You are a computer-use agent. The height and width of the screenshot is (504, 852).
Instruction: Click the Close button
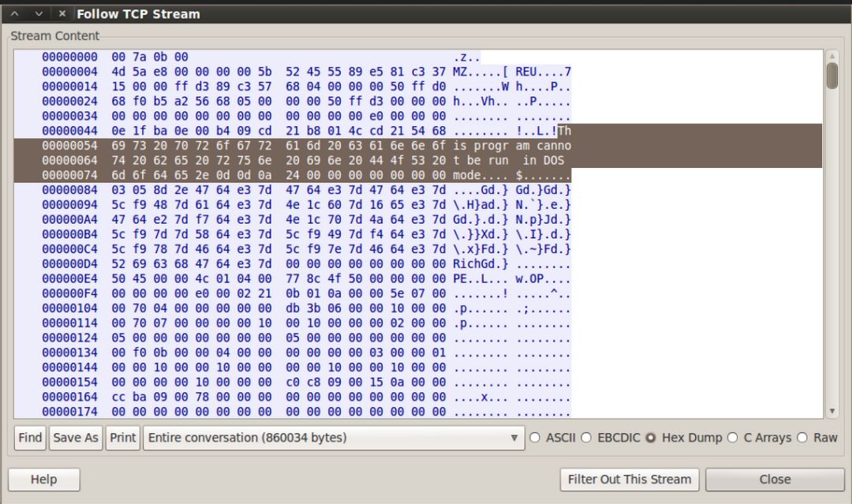pos(775,480)
